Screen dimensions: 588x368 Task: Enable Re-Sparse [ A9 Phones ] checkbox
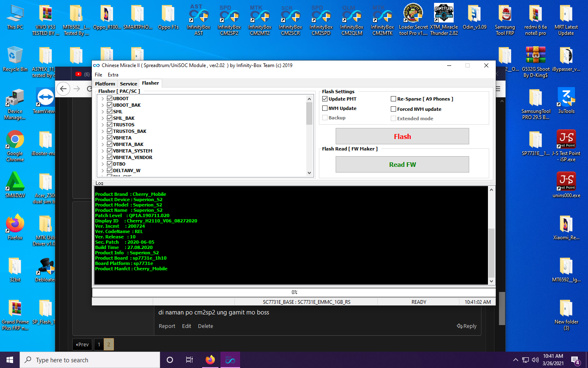(x=394, y=99)
